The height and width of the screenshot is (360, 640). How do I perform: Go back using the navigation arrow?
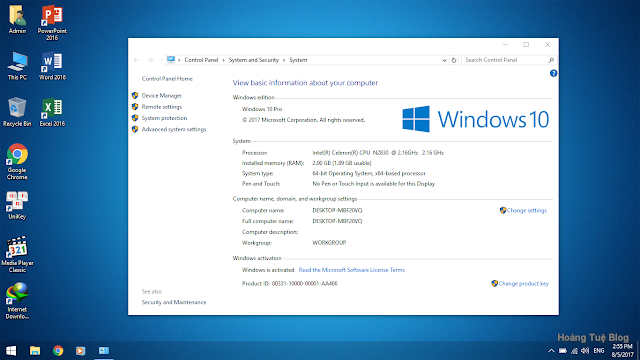pos(136,60)
